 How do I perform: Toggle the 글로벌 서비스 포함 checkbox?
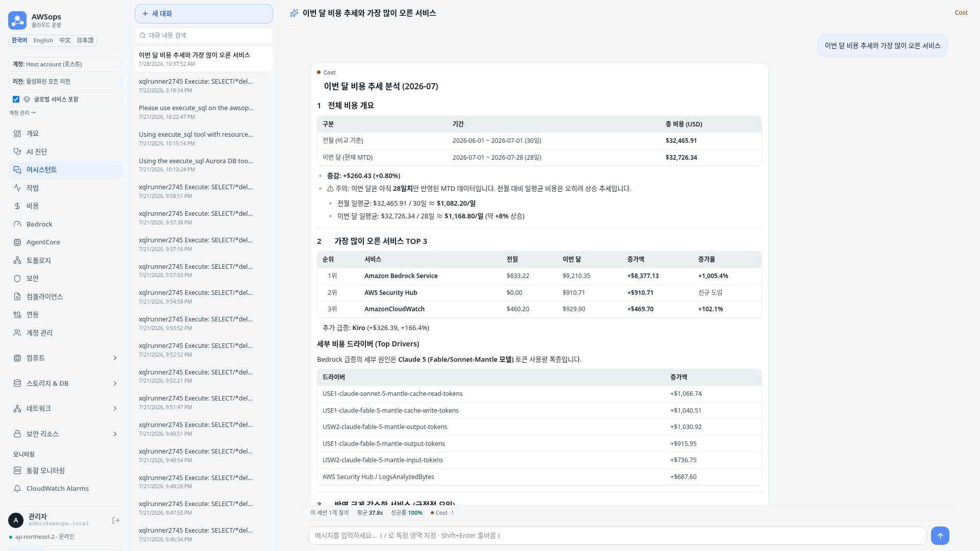tap(16, 99)
